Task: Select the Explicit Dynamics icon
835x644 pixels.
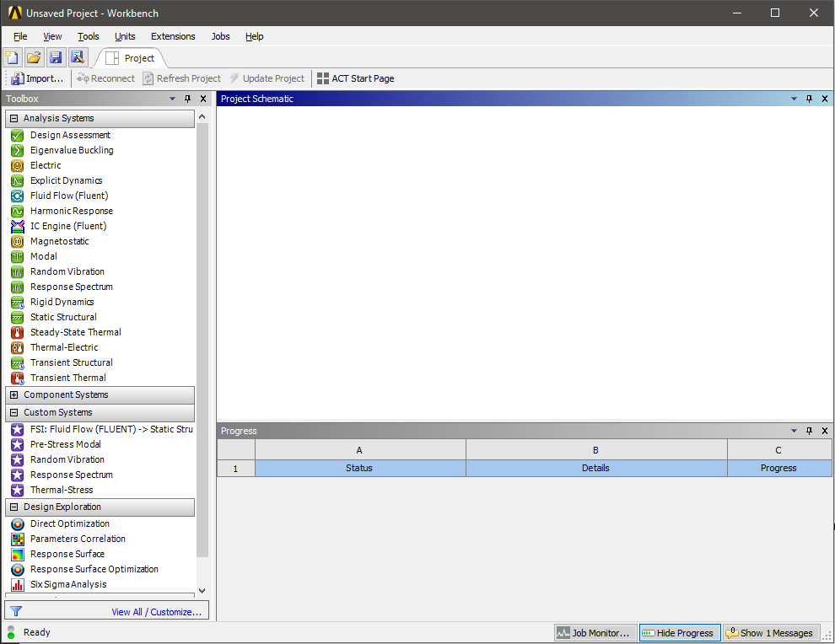Action: point(18,181)
